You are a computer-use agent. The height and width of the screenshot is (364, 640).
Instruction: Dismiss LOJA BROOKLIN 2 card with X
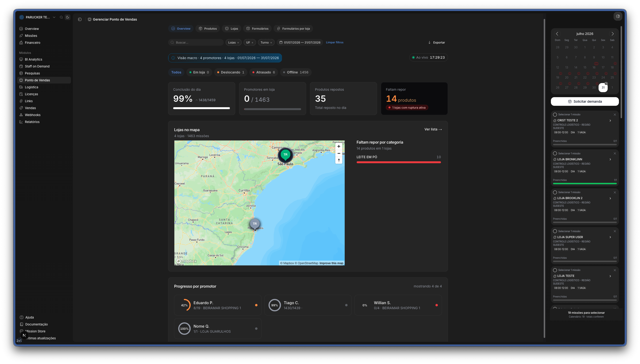(615, 192)
